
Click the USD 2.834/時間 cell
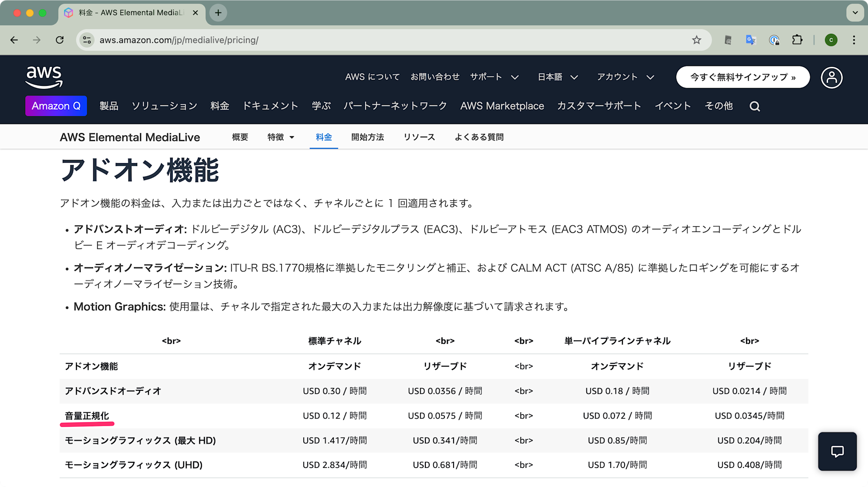coord(335,465)
